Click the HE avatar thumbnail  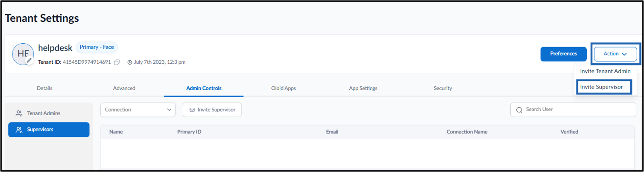coord(23,53)
